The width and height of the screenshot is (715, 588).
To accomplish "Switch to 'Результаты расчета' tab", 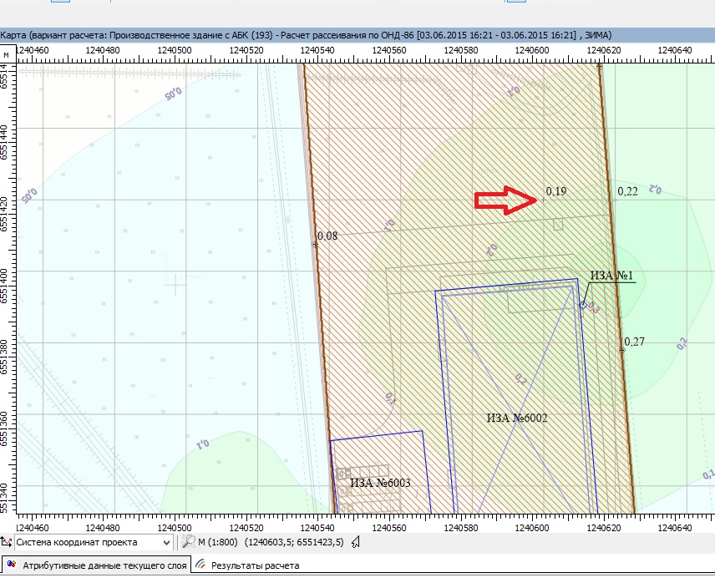I will [254, 565].
